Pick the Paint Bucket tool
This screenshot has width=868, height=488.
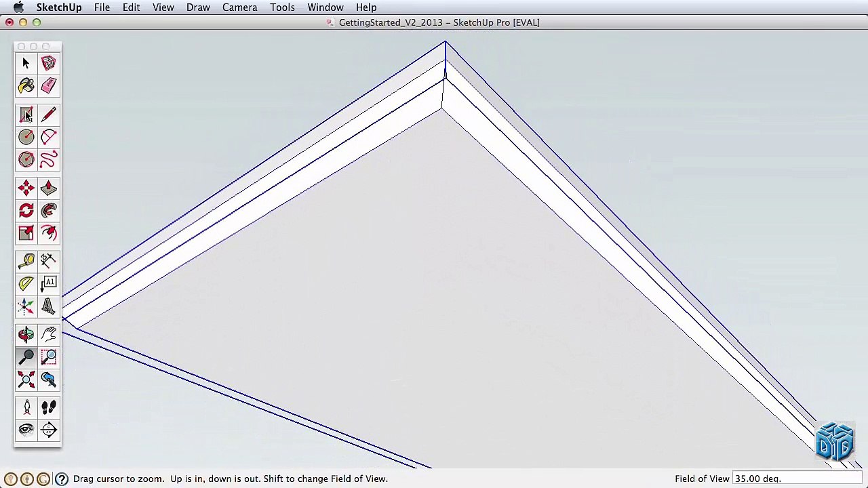pyautogui.click(x=26, y=85)
